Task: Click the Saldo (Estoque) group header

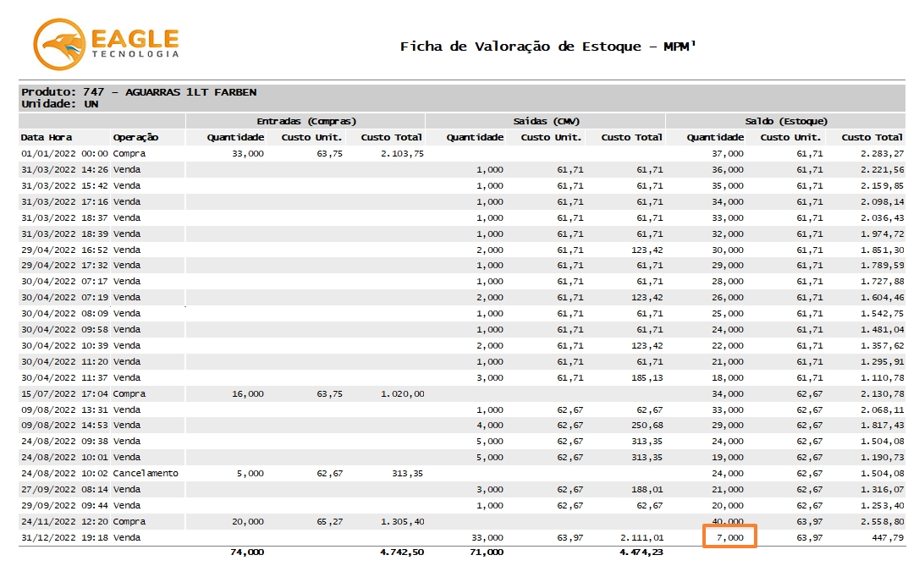Action: pos(785,121)
